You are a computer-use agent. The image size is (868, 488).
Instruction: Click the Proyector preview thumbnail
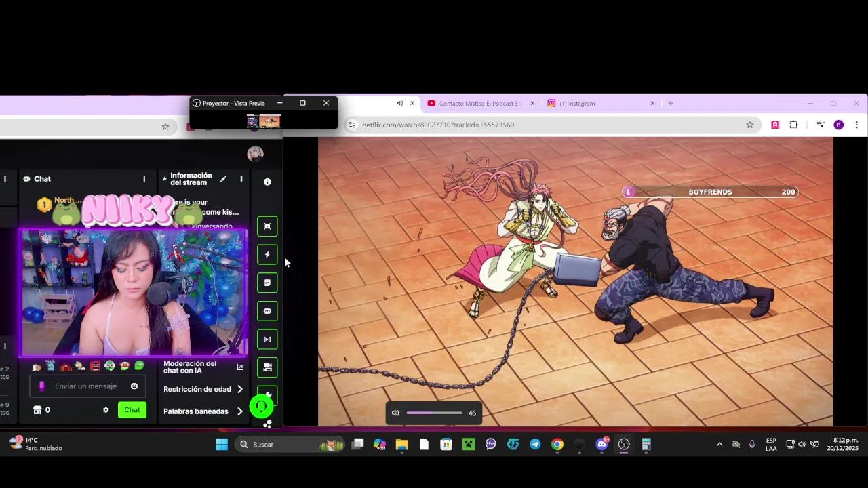264,121
